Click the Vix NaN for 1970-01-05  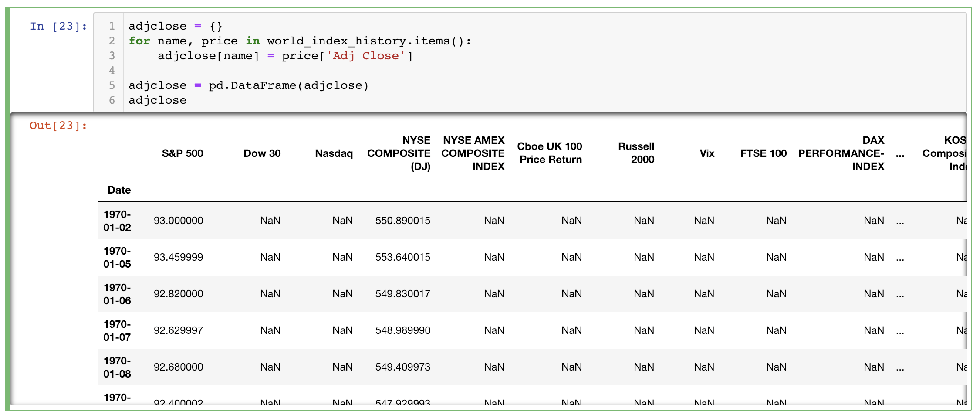point(704,257)
